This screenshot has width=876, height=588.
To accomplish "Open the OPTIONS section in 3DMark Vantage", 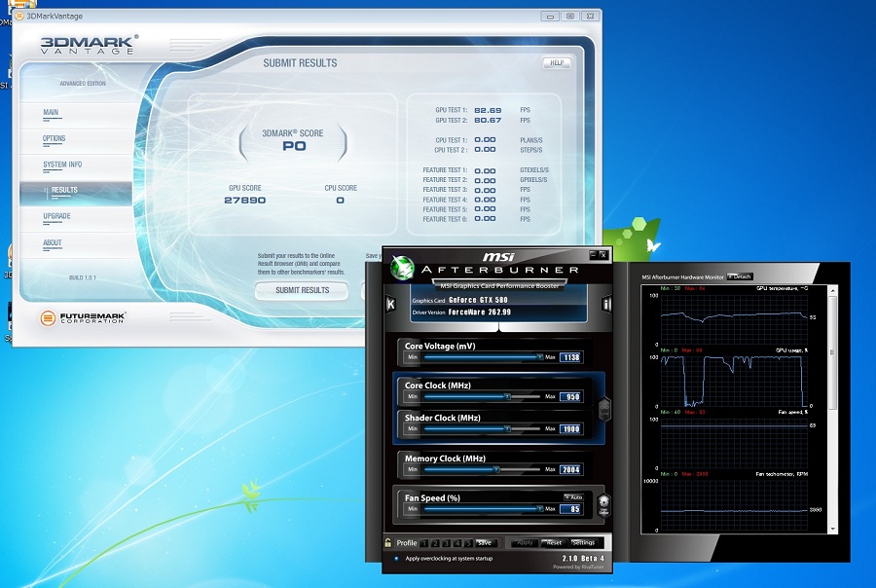I will pos(55,138).
